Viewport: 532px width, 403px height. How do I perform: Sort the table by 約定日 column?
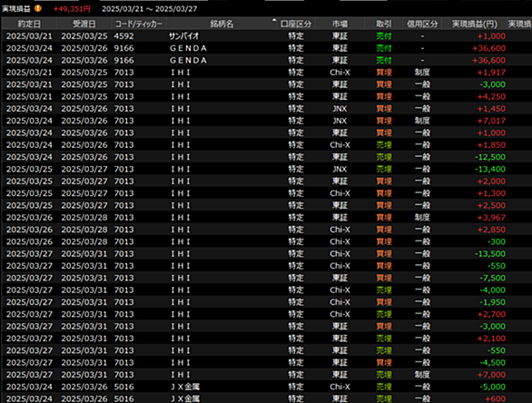point(29,24)
